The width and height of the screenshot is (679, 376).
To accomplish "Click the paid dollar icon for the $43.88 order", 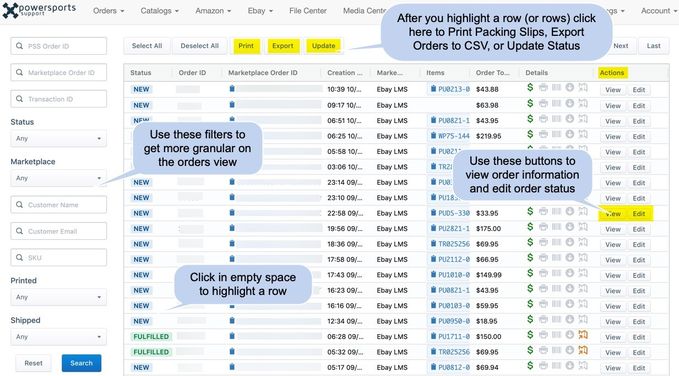I will pyautogui.click(x=530, y=88).
